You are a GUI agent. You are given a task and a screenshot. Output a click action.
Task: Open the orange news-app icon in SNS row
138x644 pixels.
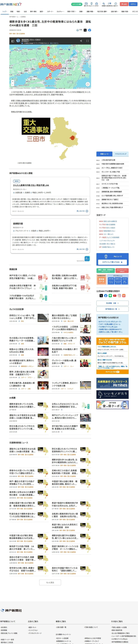pos(124,296)
